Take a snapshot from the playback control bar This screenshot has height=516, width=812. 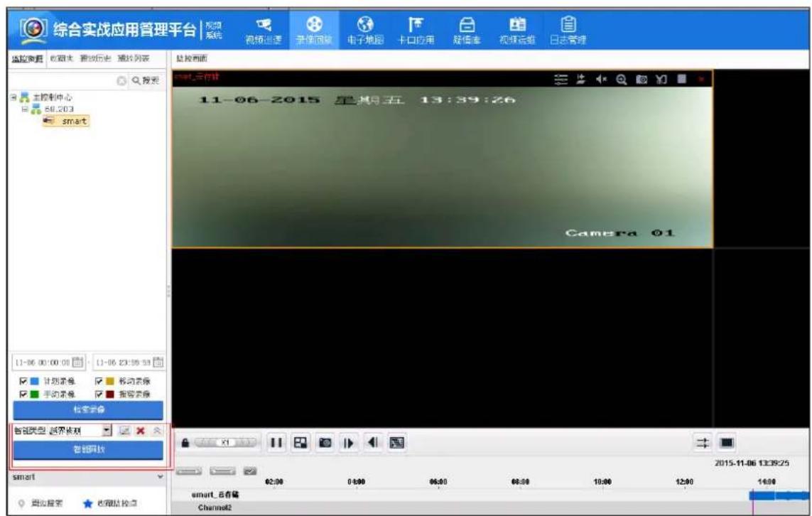325,443
